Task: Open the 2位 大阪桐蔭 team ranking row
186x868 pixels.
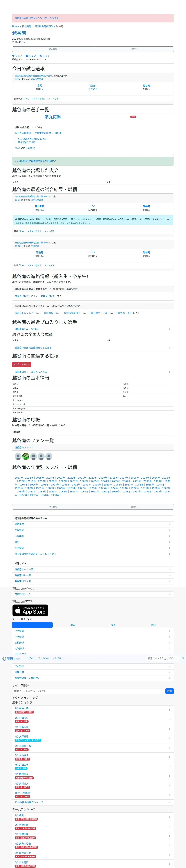Action: [93, 827]
